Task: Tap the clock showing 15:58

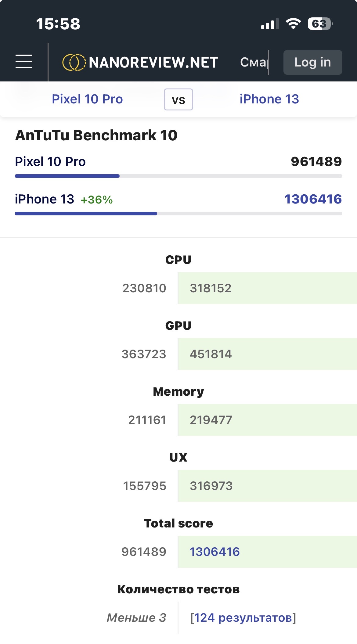Action: pyautogui.click(x=58, y=24)
